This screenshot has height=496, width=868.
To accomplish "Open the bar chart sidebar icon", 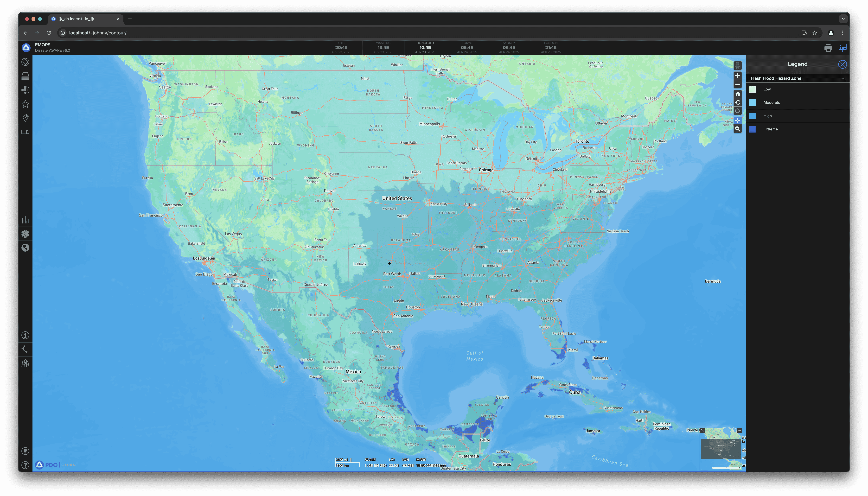I will 25,220.
